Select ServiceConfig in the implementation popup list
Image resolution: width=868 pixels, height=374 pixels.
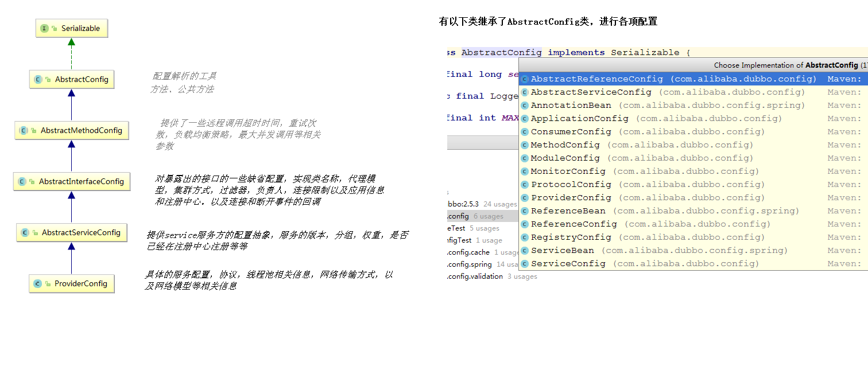693,263
